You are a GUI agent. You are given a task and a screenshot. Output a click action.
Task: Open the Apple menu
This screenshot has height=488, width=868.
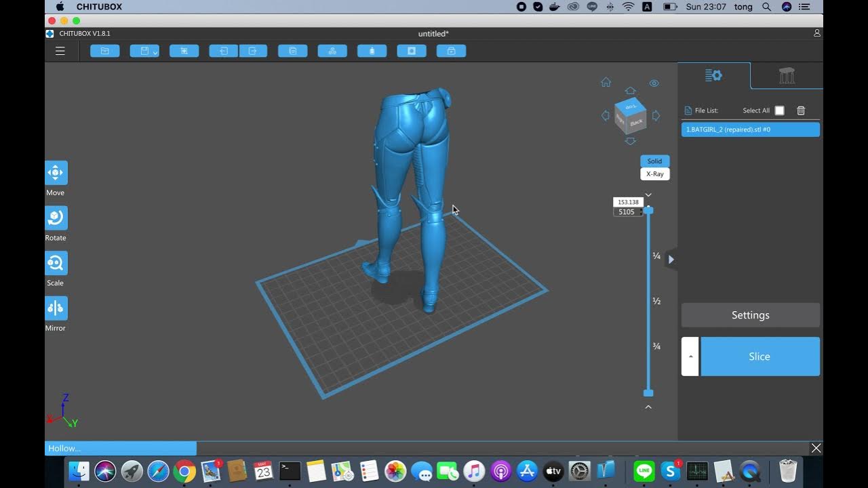(60, 7)
